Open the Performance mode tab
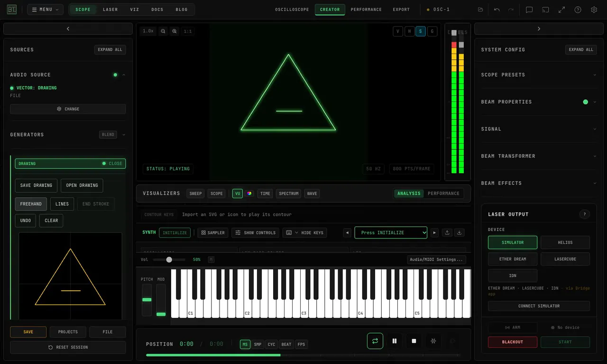Image resolution: width=607 pixels, height=364 pixels. [x=366, y=9]
